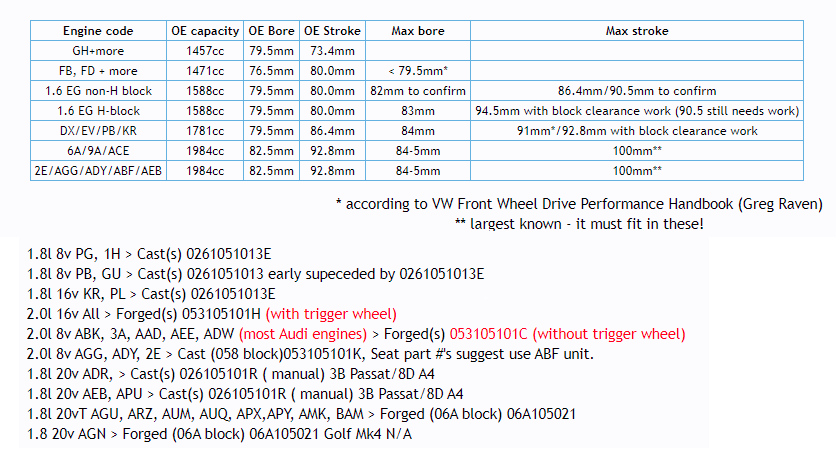Click the '84mm' max bore cell
Screen dimensions: 837x451
pyautogui.click(x=418, y=131)
